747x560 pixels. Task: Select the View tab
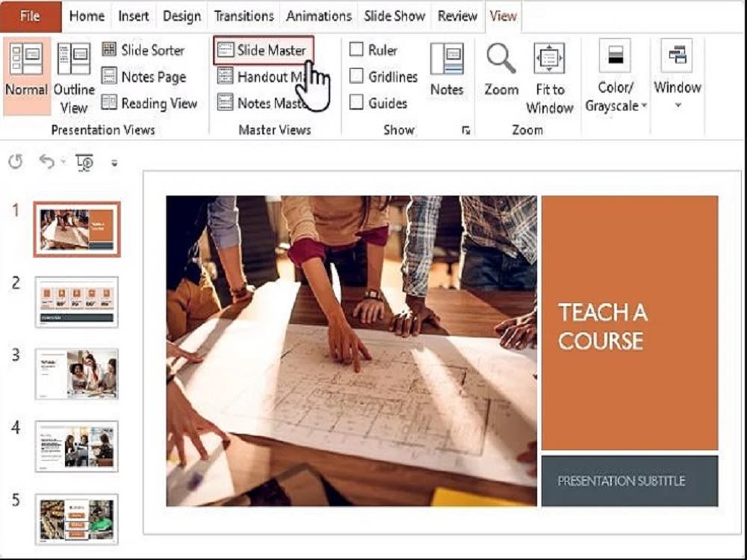point(503,16)
